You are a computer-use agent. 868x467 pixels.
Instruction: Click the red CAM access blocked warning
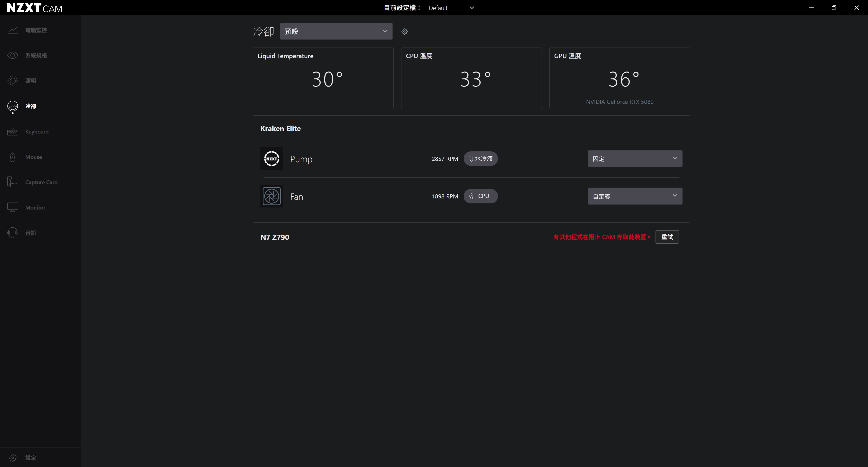point(602,237)
